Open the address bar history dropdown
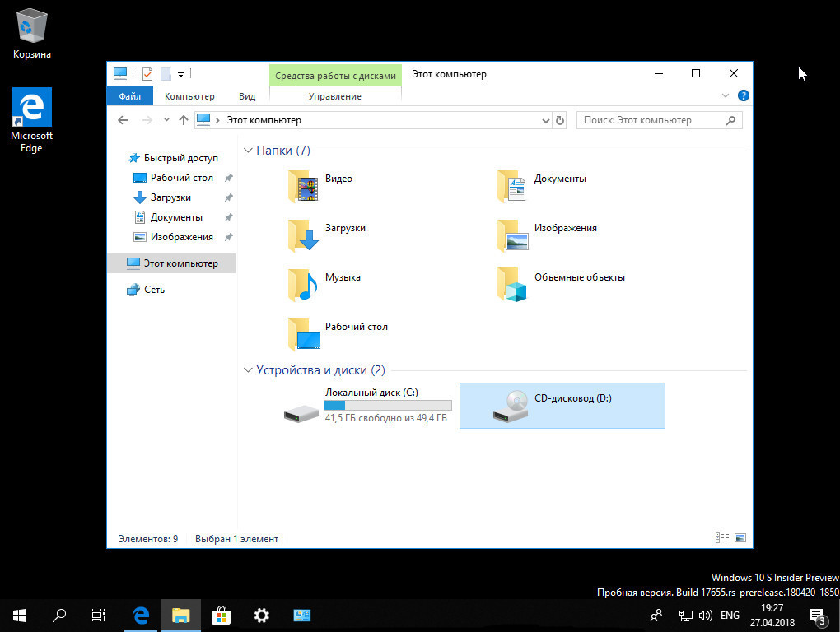Image resolution: width=840 pixels, height=632 pixels. 545,120
